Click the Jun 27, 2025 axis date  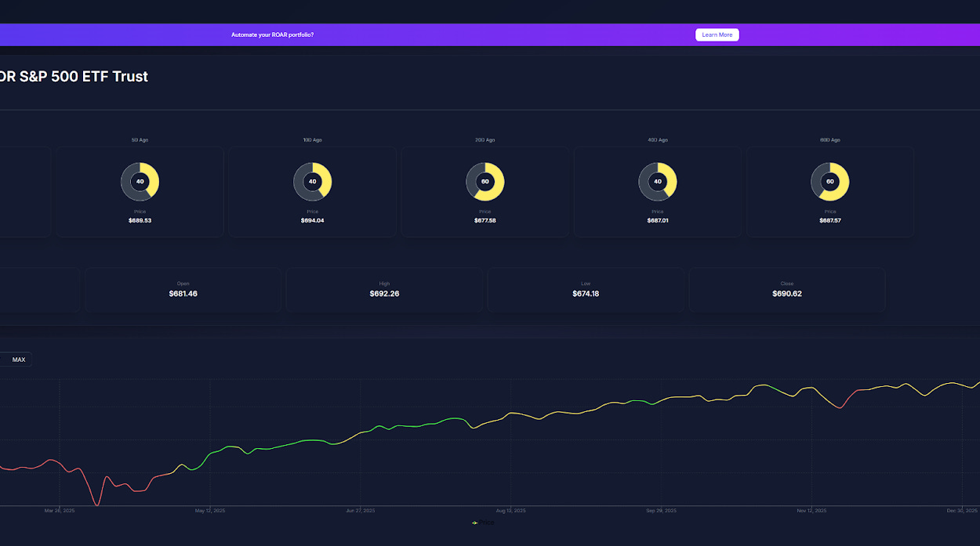[x=360, y=511]
